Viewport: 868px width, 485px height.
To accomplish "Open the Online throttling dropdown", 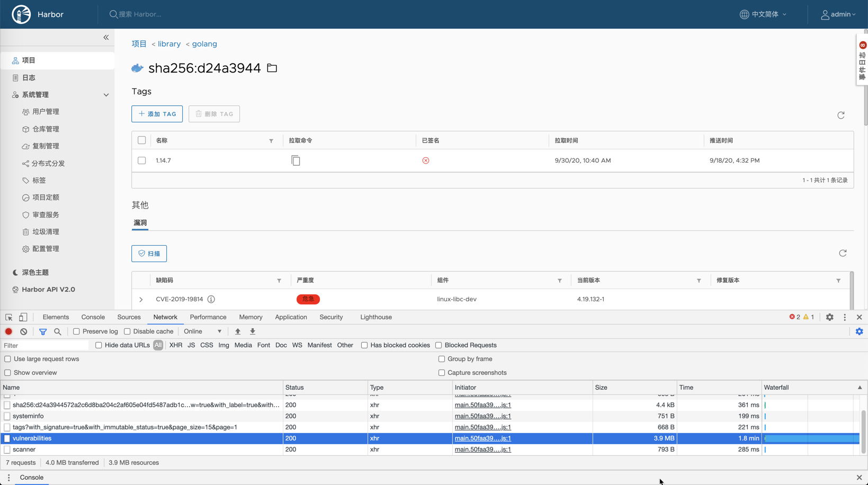I will 203,331.
